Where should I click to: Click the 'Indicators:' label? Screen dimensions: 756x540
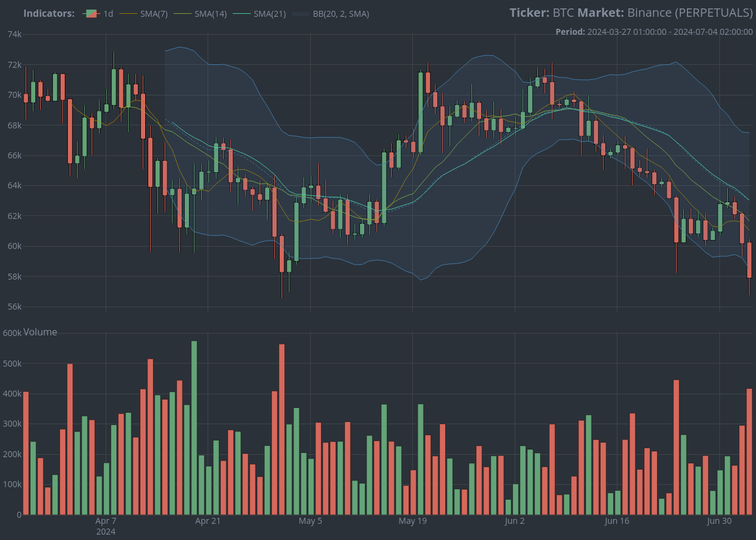tap(49, 13)
